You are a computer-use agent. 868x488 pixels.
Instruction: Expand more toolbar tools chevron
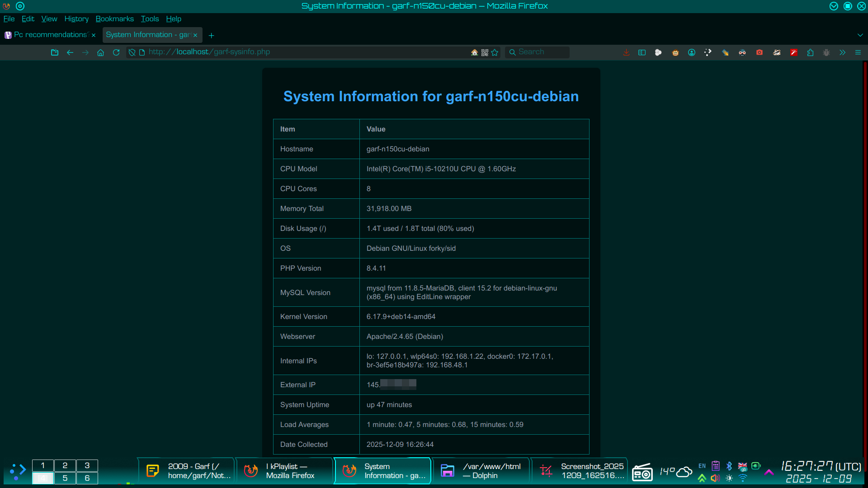(842, 52)
